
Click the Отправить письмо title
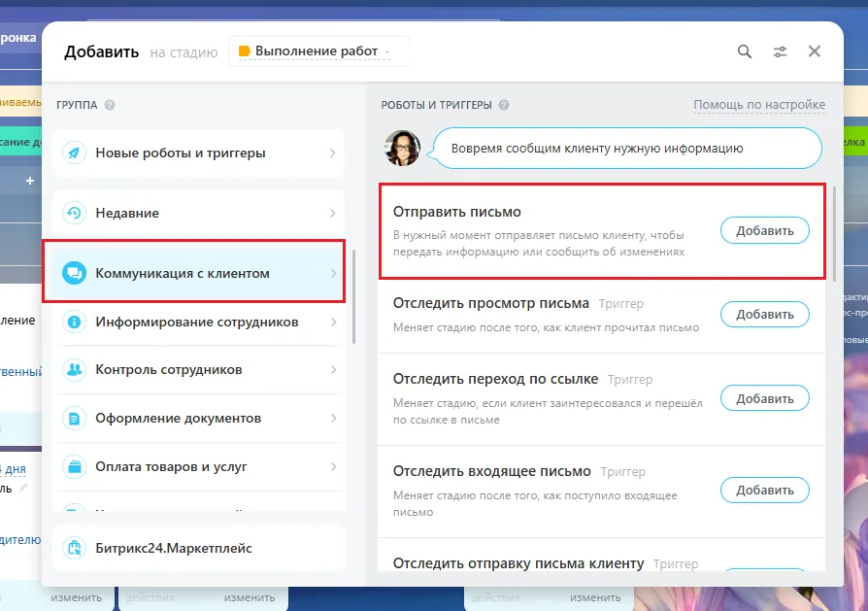pos(456,212)
